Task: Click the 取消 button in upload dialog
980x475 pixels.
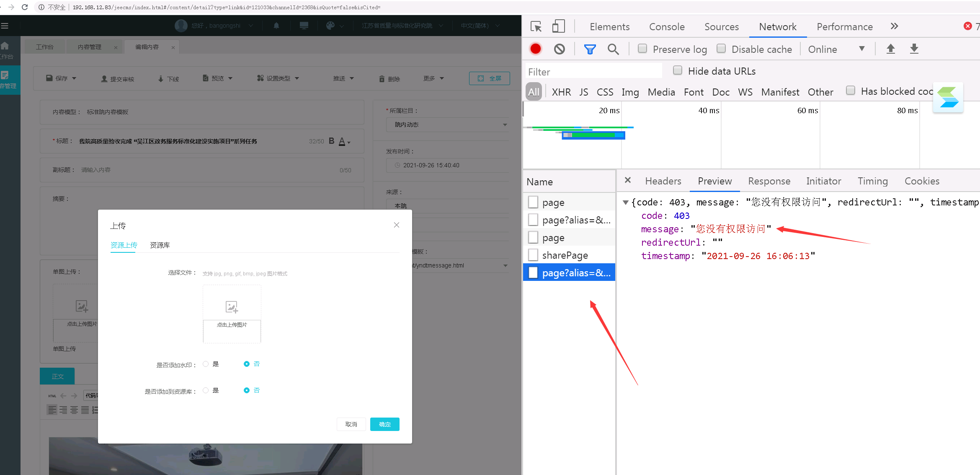Action: click(351, 424)
